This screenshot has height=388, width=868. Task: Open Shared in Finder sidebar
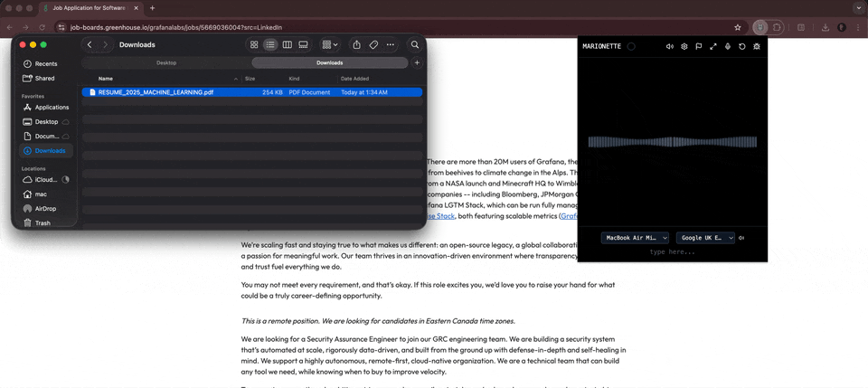pyautogui.click(x=45, y=78)
